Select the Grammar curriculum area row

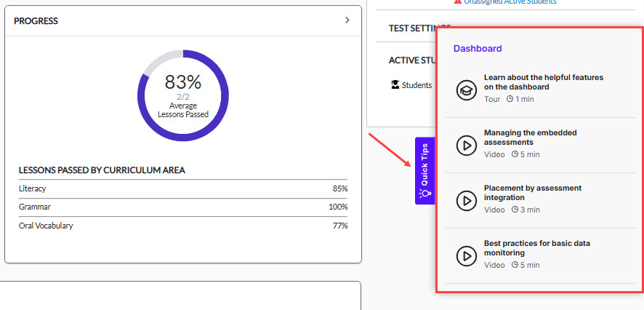pos(183,207)
